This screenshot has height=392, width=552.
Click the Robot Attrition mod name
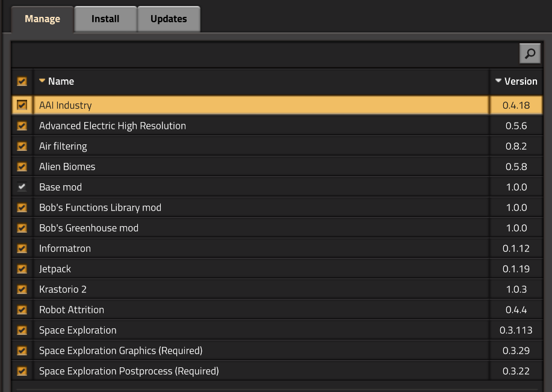coord(72,310)
